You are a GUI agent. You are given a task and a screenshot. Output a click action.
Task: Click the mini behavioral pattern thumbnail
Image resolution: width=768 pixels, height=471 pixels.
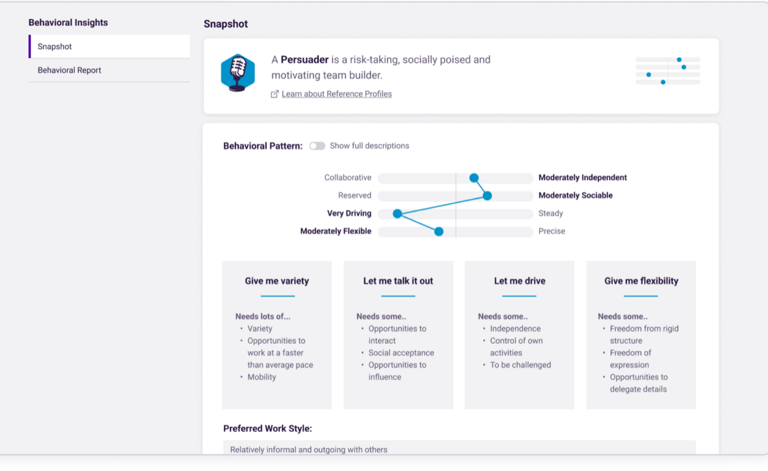point(667,70)
